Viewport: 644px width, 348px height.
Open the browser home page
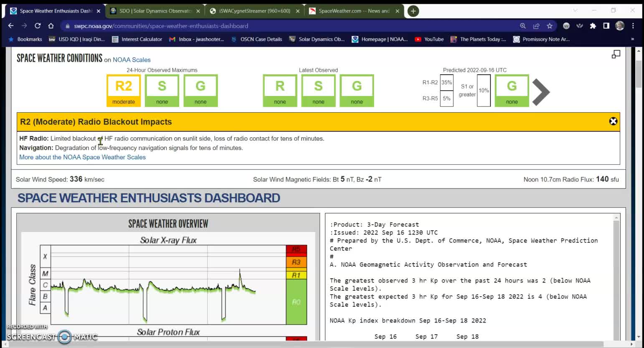point(51,26)
